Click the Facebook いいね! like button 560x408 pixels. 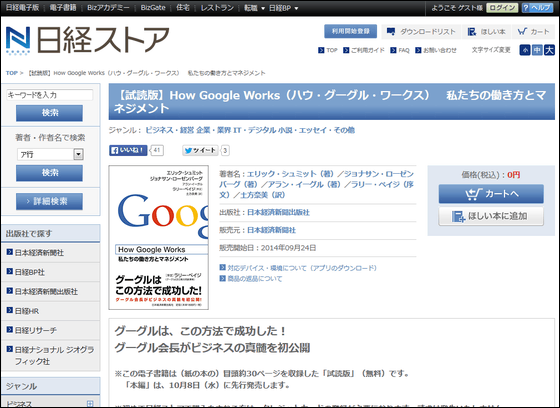coord(128,150)
